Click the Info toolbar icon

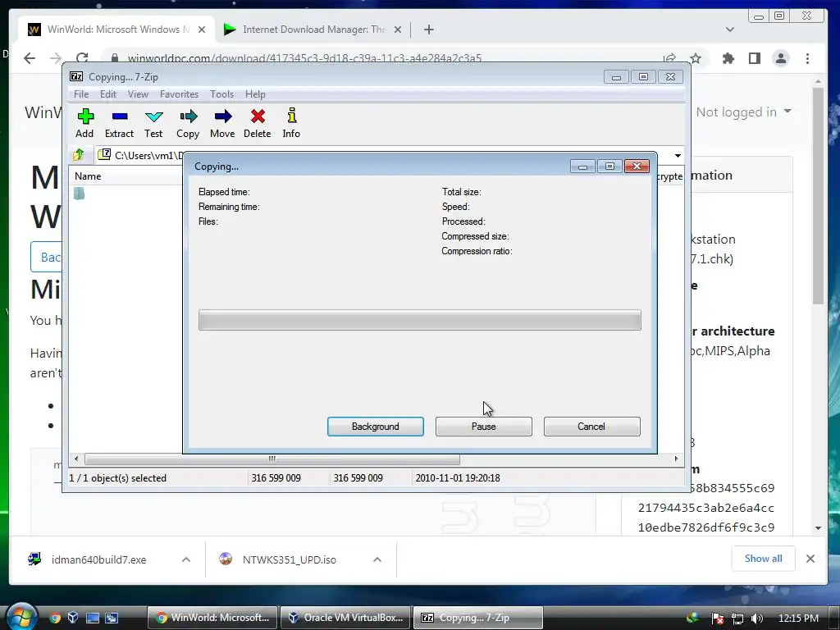(291, 123)
